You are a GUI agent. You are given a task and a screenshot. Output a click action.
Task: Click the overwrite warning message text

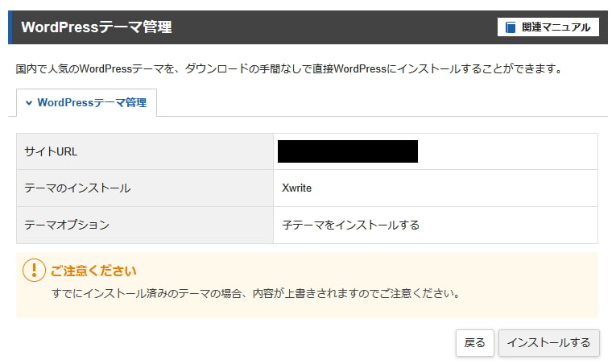click(x=254, y=293)
